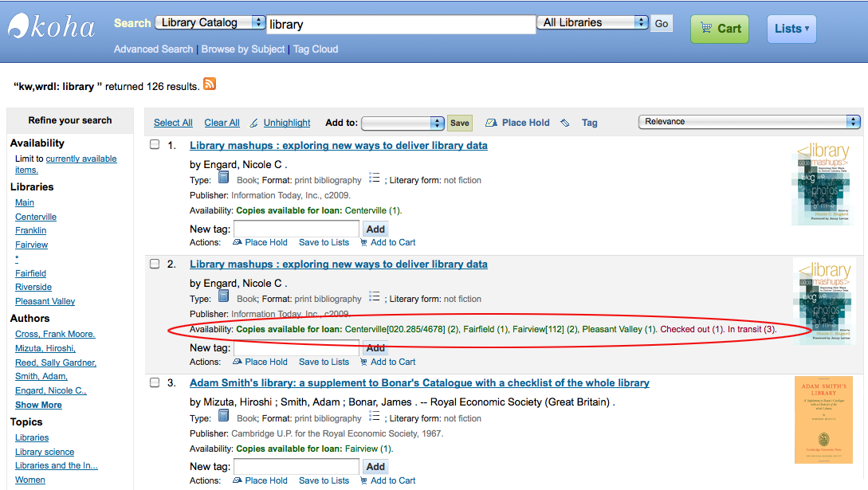Click the Save button next to Add to
868x490 pixels.
point(459,123)
